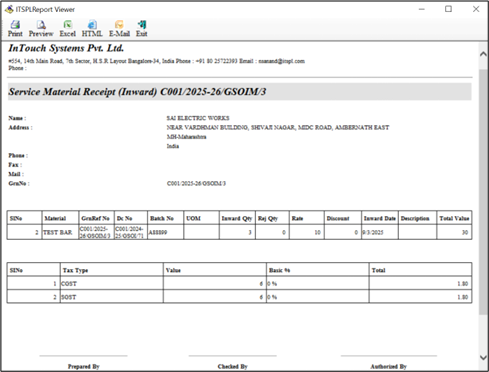
Task: Click the scroll up arrow
Action: [483, 54]
